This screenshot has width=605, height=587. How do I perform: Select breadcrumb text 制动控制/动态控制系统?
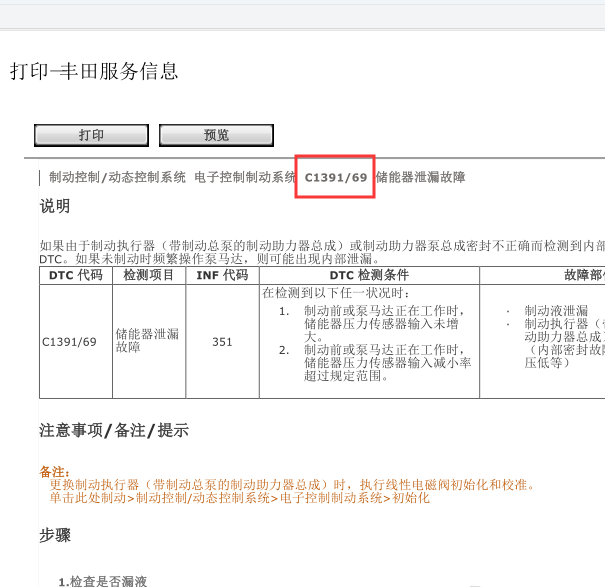pyautogui.click(x=117, y=177)
